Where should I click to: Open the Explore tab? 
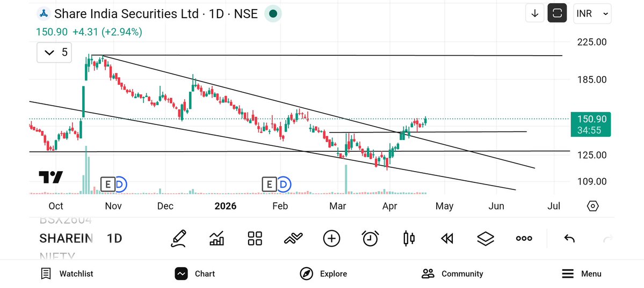(323, 274)
